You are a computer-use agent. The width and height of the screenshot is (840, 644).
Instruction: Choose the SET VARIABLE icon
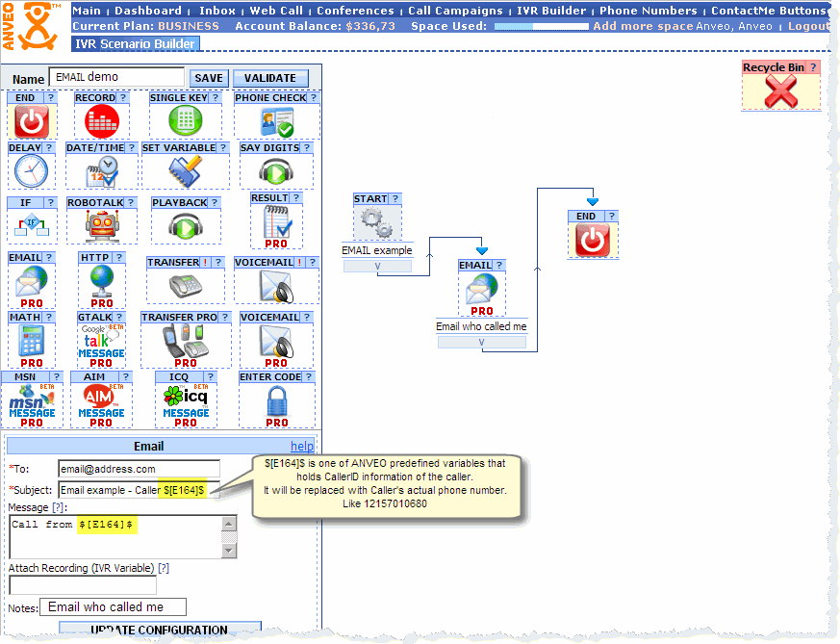[186, 171]
